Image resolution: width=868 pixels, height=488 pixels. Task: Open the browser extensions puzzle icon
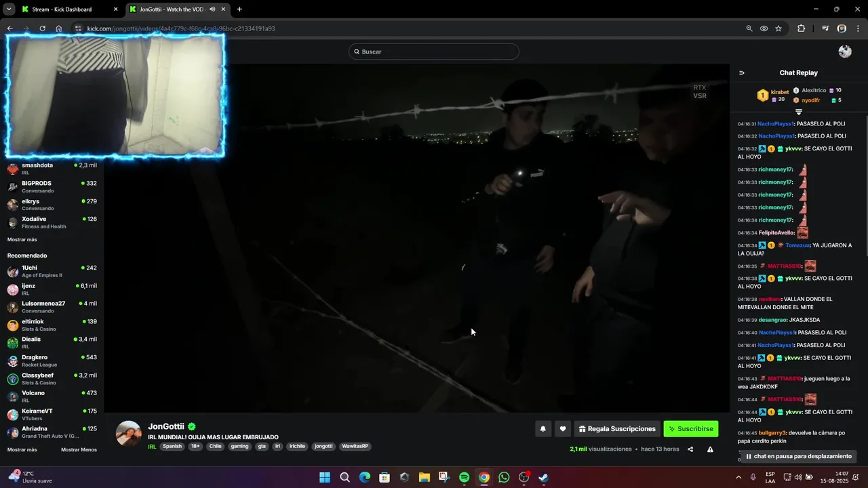801,28
